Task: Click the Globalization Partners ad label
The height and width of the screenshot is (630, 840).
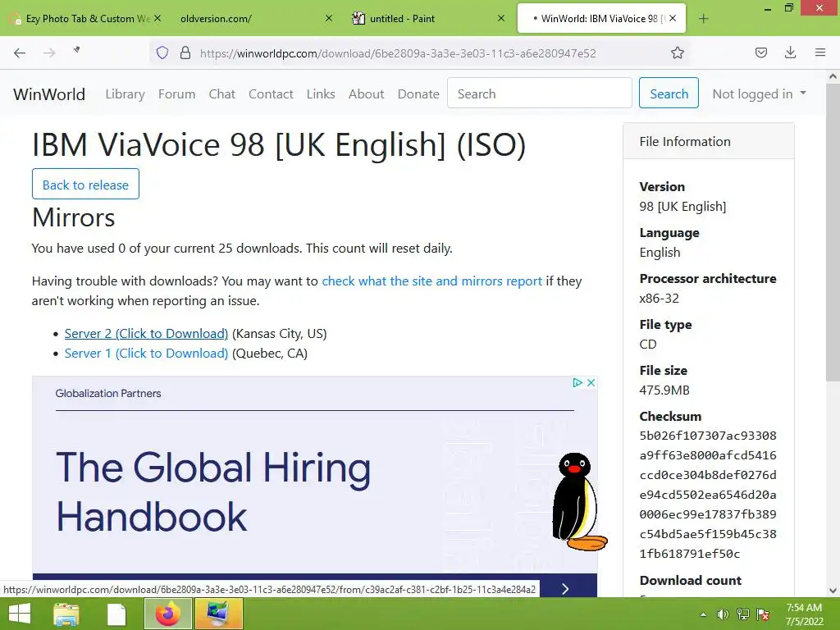Action: (108, 393)
